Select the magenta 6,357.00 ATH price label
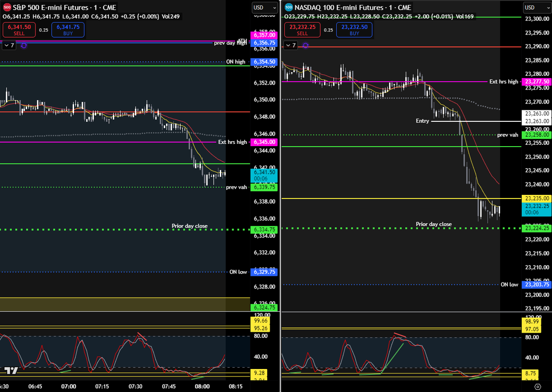 (264, 35)
